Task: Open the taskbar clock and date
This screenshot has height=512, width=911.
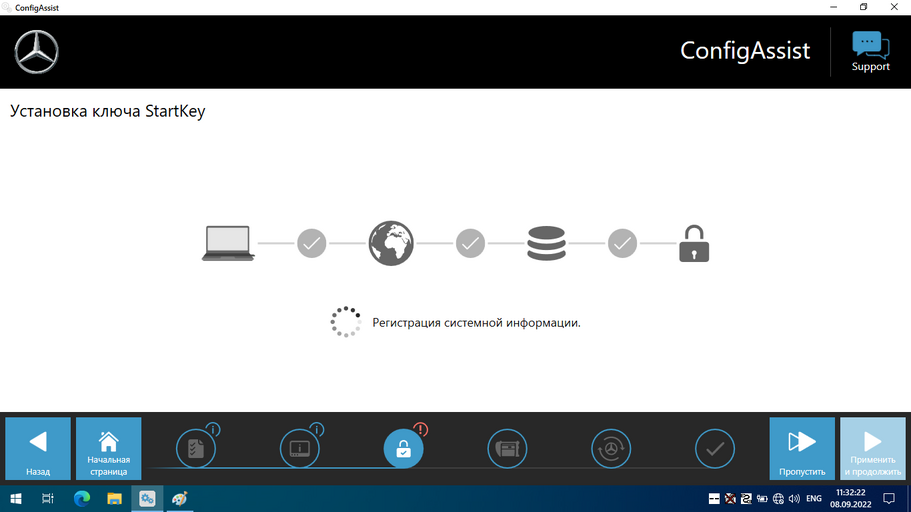Action: (x=851, y=499)
